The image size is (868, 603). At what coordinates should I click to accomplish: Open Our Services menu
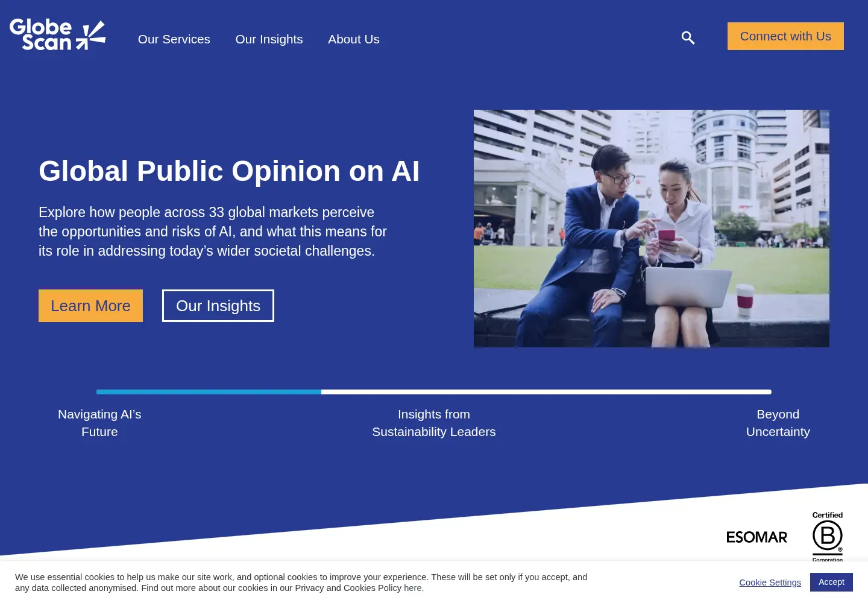tap(174, 39)
